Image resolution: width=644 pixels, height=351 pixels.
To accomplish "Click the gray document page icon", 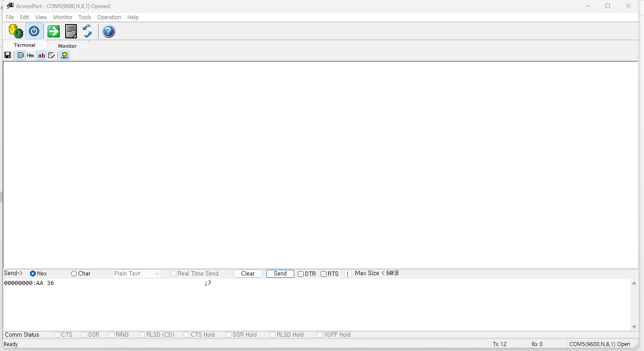I will 71,32.
